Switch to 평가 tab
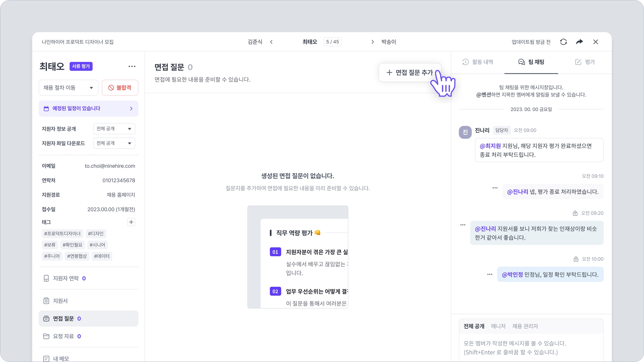The image size is (644, 362). [585, 62]
